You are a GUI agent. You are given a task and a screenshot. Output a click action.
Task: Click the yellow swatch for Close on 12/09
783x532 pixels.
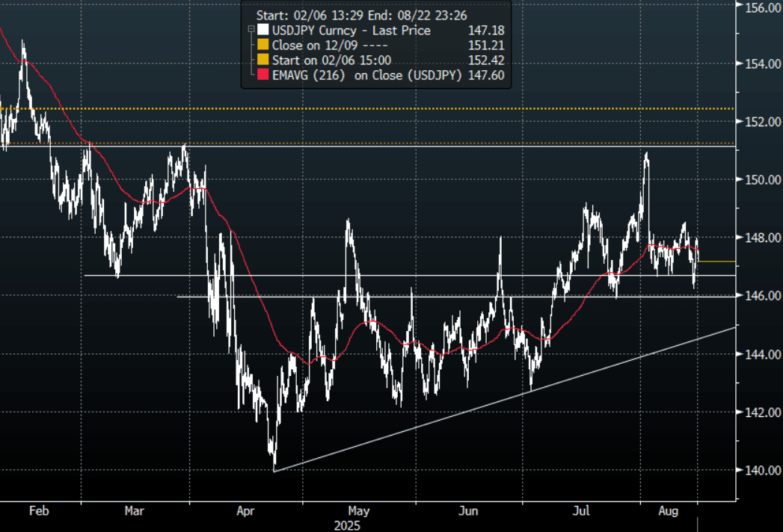(261, 46)
